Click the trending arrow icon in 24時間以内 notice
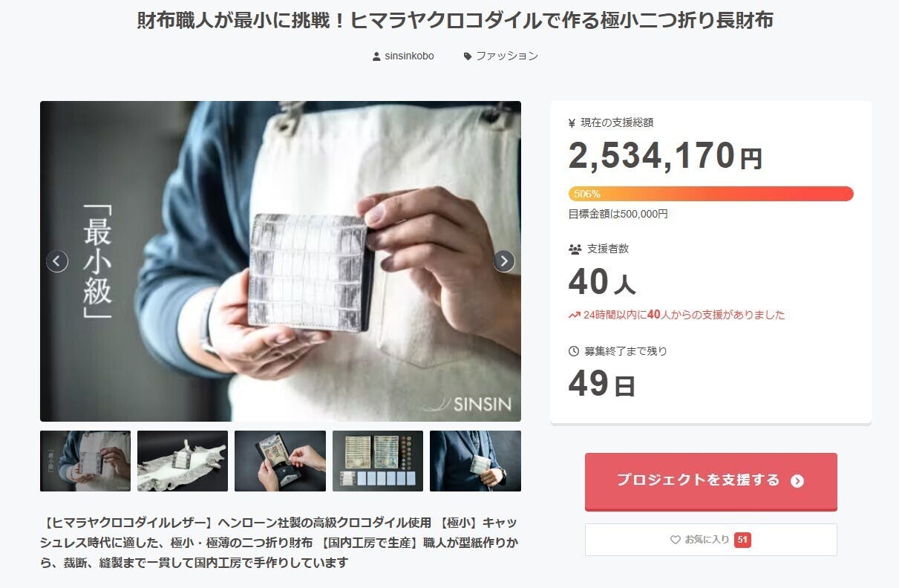The width and height of the screenshot is (899, 588). coord(574,315)
